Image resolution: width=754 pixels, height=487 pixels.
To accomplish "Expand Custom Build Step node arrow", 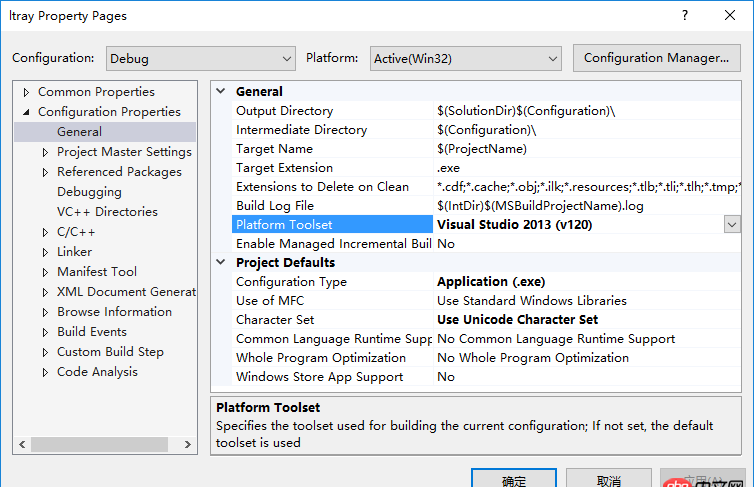I will [45, 352].
